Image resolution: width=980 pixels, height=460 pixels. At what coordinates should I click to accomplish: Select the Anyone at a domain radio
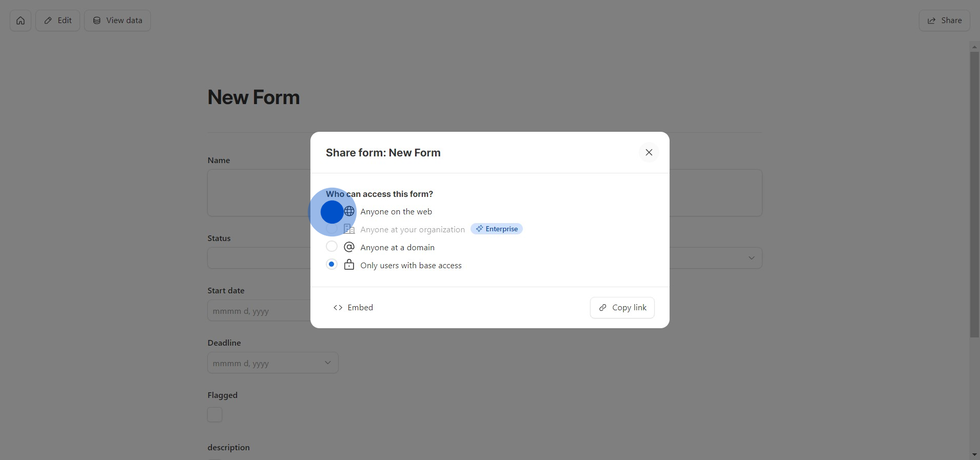332,247
